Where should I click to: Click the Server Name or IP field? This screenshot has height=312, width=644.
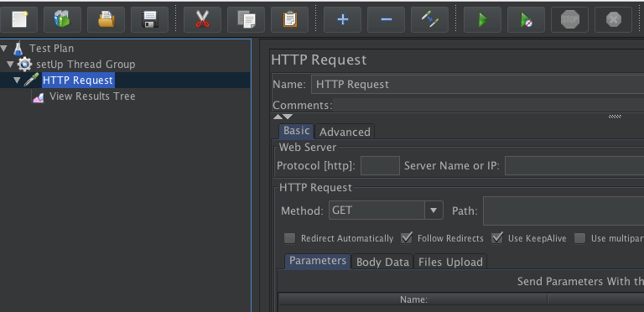(x=574, y=165)
